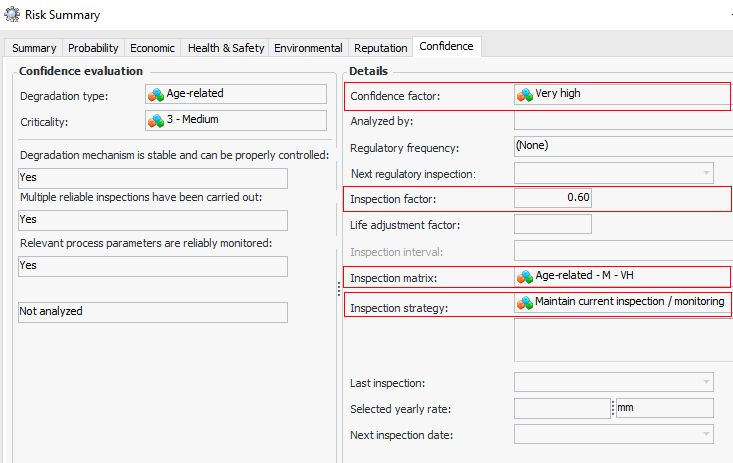The image size is (733, 463).
Task: Open the Next regulatory inspection dropdown
Action: (706, 173)
